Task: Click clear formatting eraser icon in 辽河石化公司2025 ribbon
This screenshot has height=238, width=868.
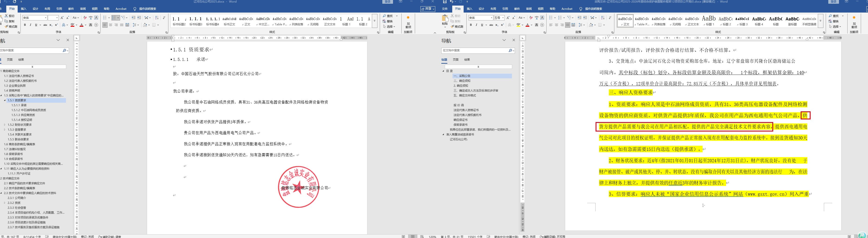Action: point(85,17)
